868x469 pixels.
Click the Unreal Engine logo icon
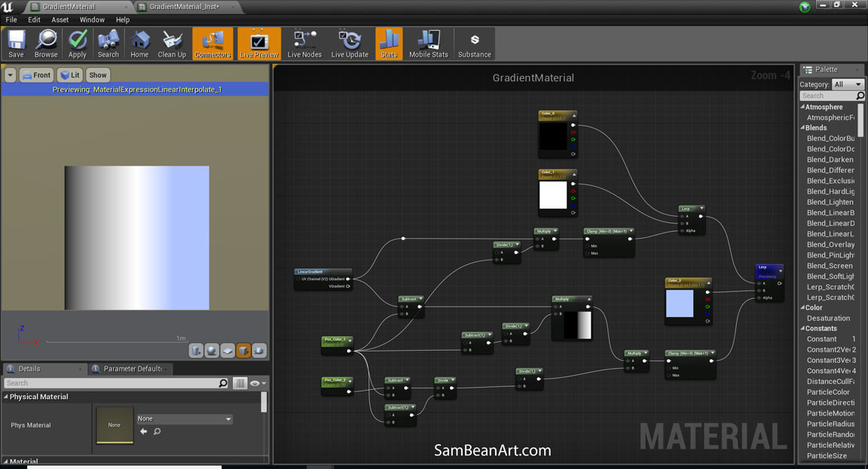8,7
